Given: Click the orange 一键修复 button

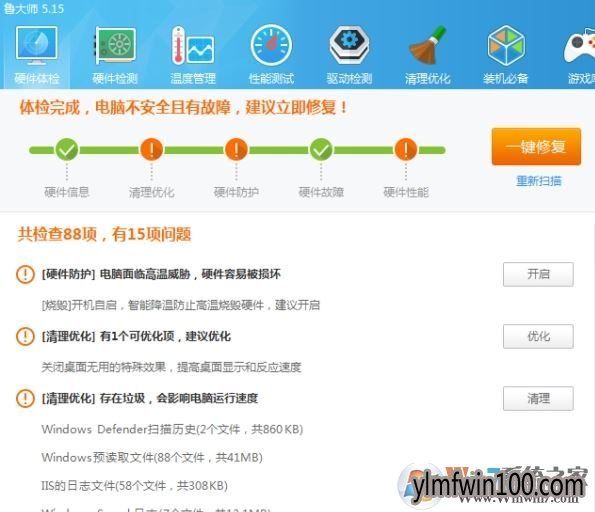Looking at the screenshot, I should 536,147.
